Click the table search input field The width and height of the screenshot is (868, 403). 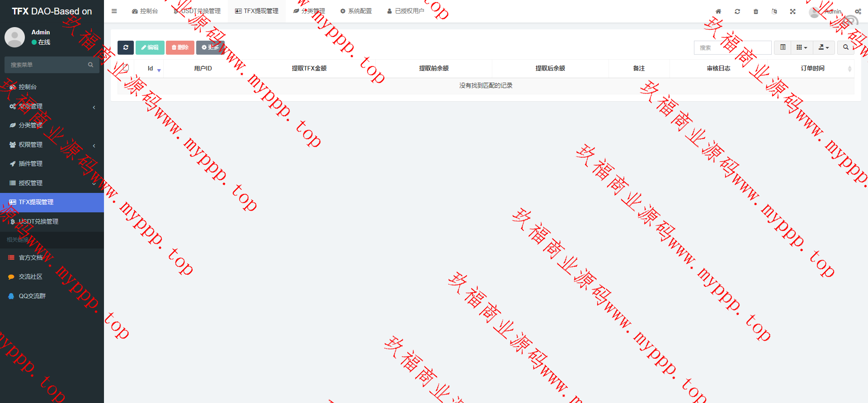pos(732,47)
